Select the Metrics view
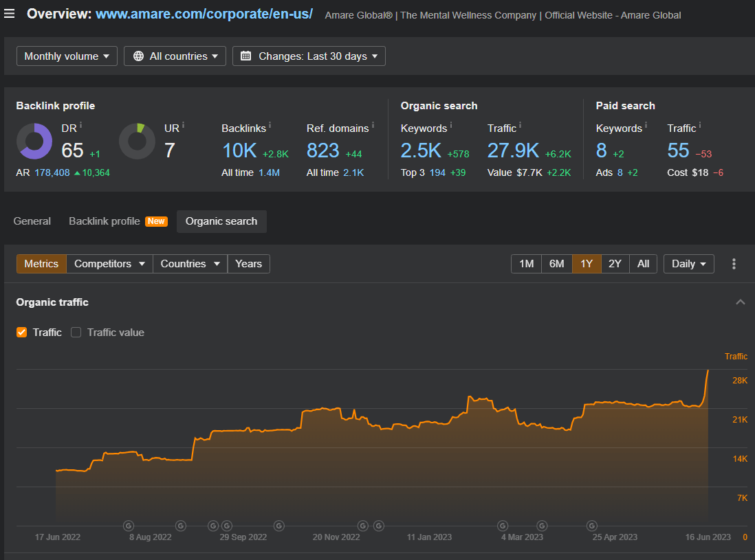Viewport: 755px width, 560px height. [x=41, y=264]
